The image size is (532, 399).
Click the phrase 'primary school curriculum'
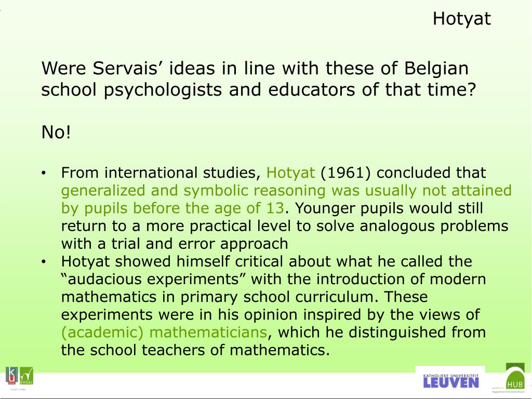click(279, 297)
